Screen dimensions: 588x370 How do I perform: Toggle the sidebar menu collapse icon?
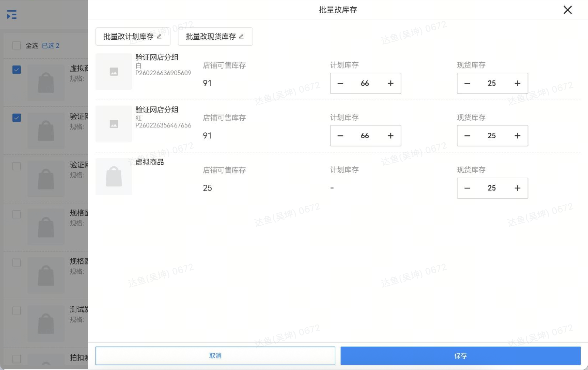[12, 15]
